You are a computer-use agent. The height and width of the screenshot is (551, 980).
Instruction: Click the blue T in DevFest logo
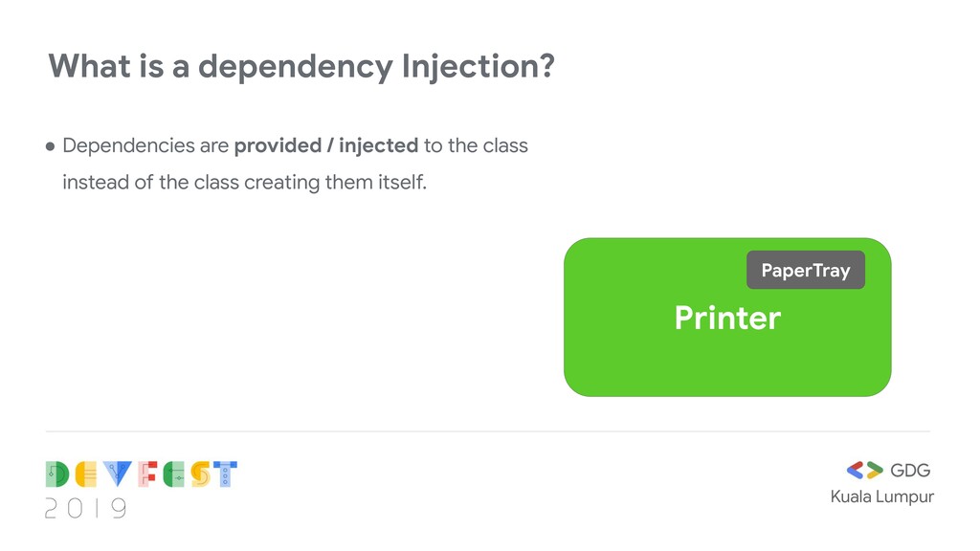click(225, 474)
